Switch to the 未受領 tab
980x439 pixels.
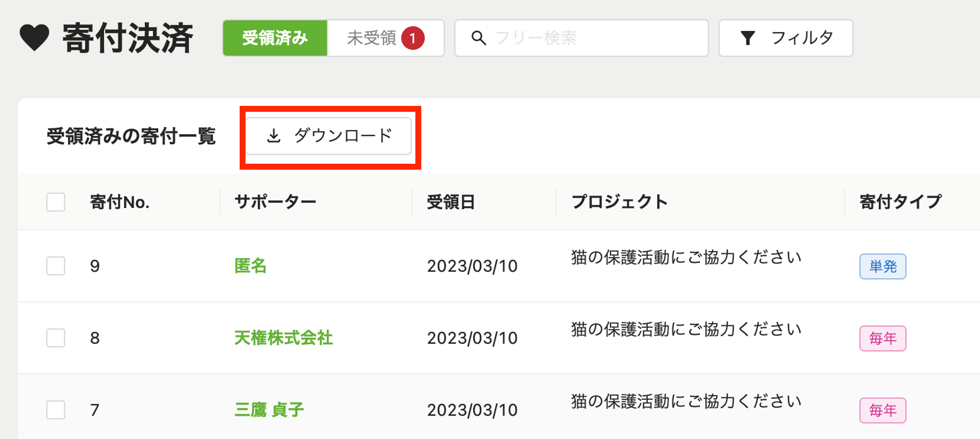[x=371, y=38]
